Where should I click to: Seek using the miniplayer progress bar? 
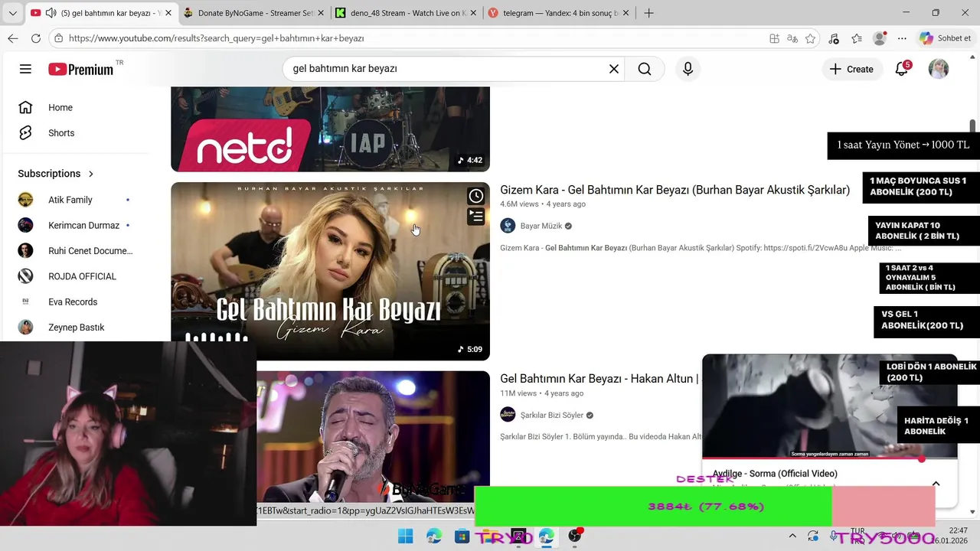click(x=829, y=459)
